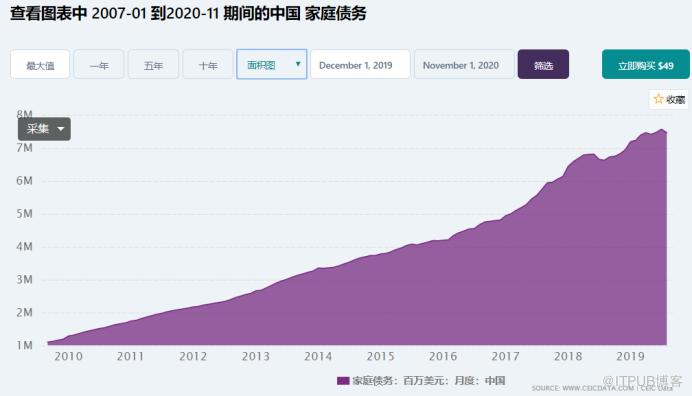
Task: Click the dropdown arrow on 采集 button
Action: pos(61,129)
